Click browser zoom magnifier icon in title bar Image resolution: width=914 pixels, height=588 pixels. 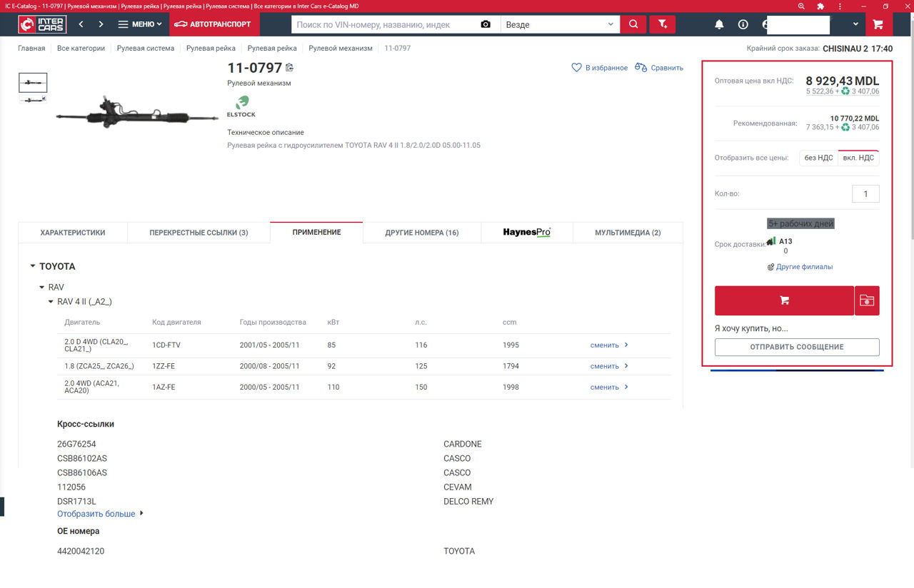point(801,6)
